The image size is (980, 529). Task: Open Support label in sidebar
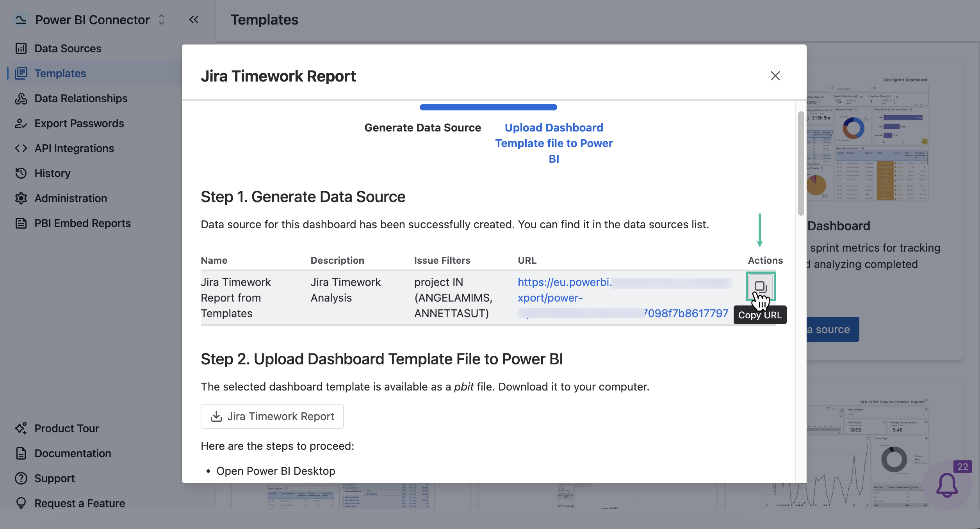coord(55,478)
